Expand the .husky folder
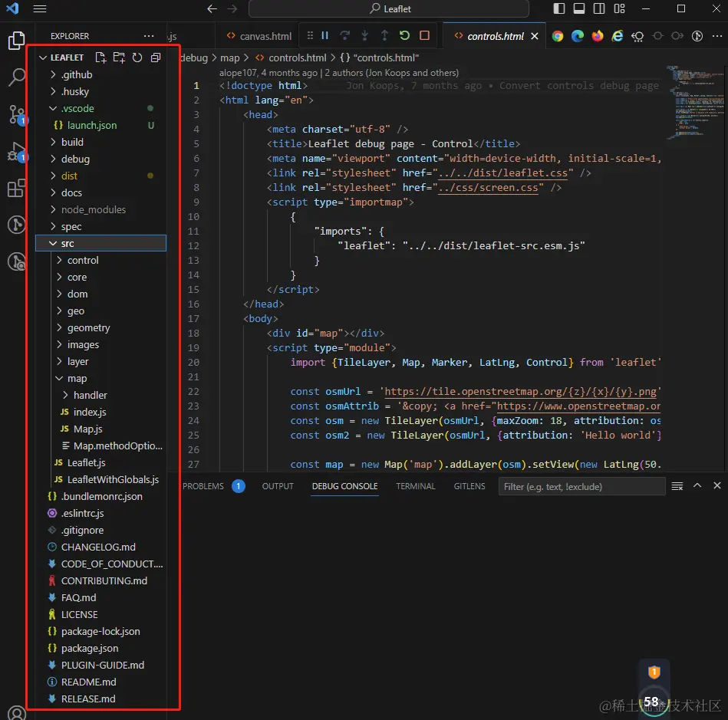This screenshot has height=720, width=728. pyautogui.click(x=100, y=91)
